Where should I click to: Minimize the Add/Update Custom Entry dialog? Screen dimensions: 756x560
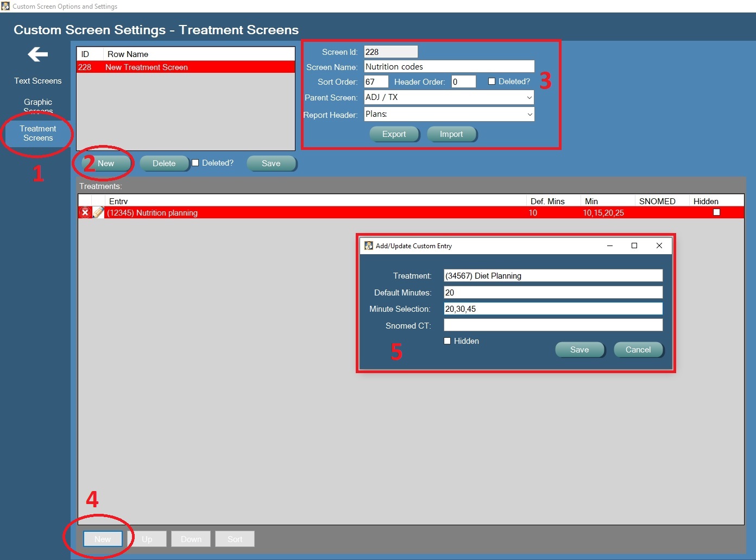pyautogui.click(x=610, y=246)
